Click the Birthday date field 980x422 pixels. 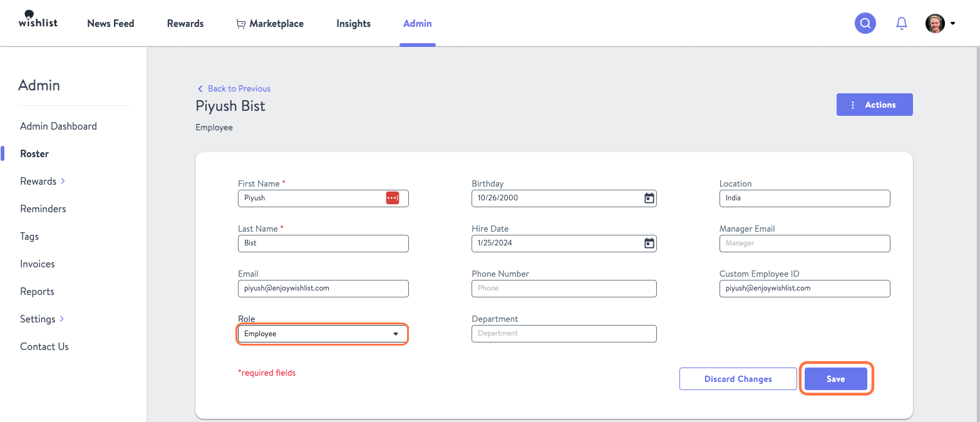[564, 198]
